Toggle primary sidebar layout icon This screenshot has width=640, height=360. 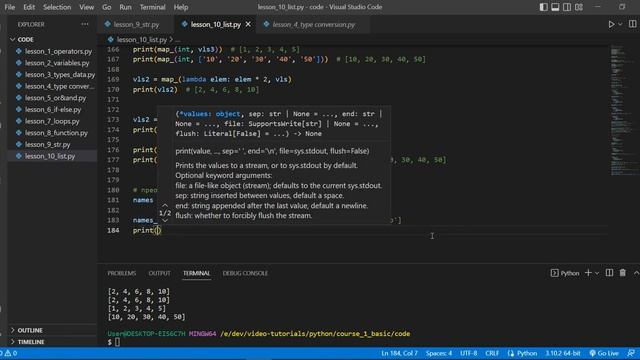543,7
